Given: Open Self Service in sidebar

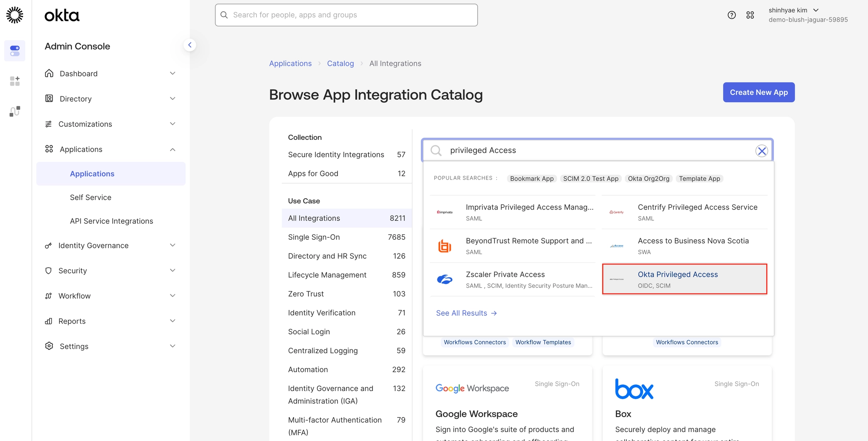Looking at the screenshot, I should pyautogui.click(x=91, y=197).
